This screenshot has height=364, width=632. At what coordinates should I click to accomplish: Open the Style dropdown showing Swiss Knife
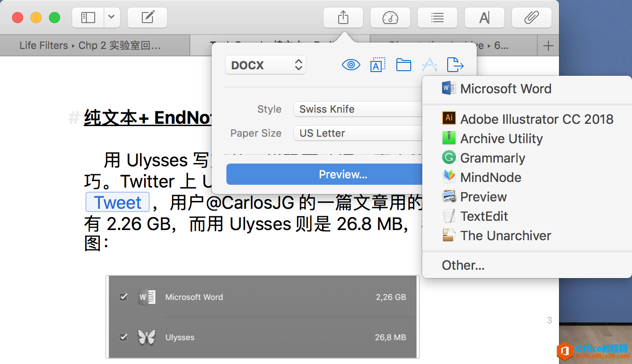[x=359, y=109]
